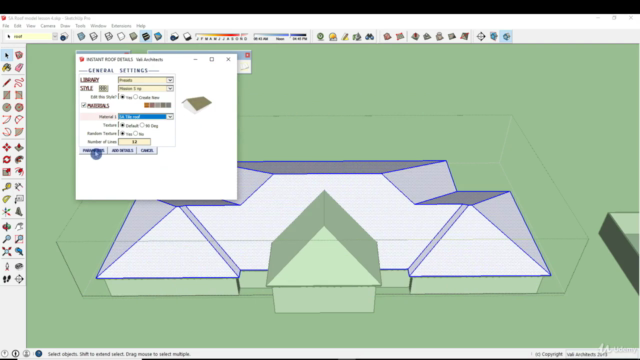Screen dimensions: 640x360
Task: Choose the Rotate tool
Action: click(x=7, y=160)
